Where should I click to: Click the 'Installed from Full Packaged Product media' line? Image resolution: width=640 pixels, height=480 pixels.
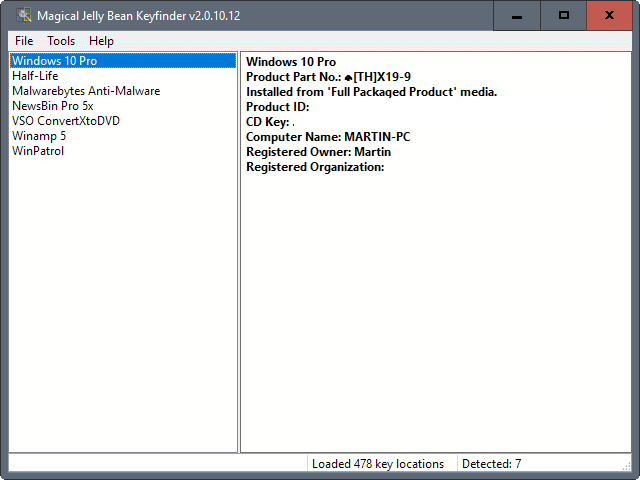(371, 92)
